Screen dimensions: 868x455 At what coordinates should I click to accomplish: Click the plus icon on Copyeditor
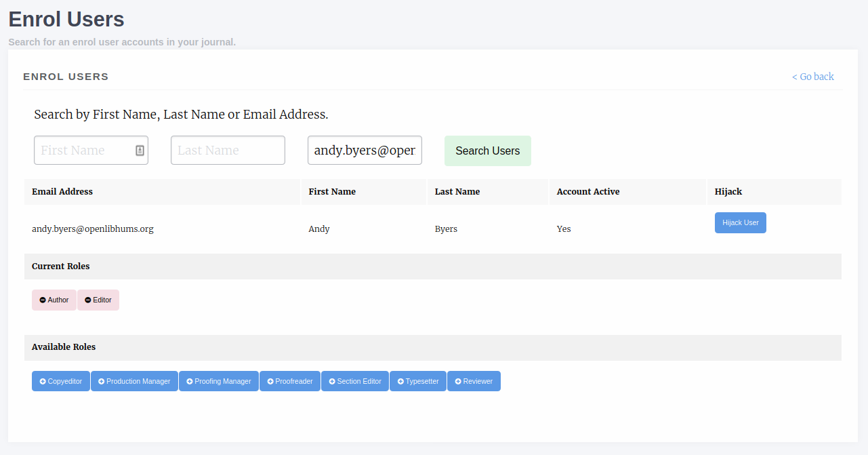coord(43,382)
